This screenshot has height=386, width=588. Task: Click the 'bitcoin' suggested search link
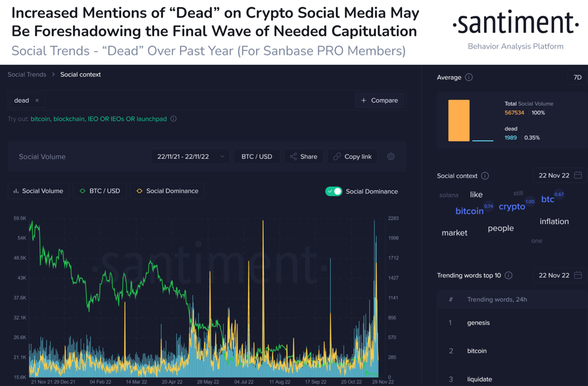coord(40,119)
